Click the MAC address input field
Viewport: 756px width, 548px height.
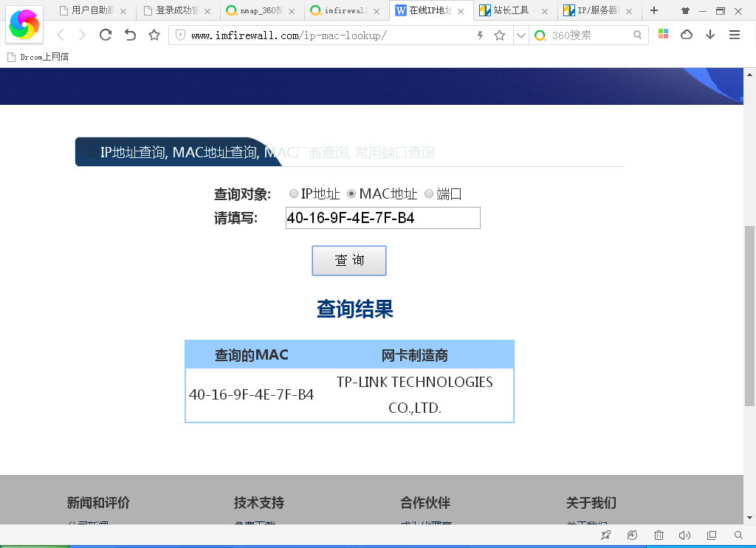383,218
